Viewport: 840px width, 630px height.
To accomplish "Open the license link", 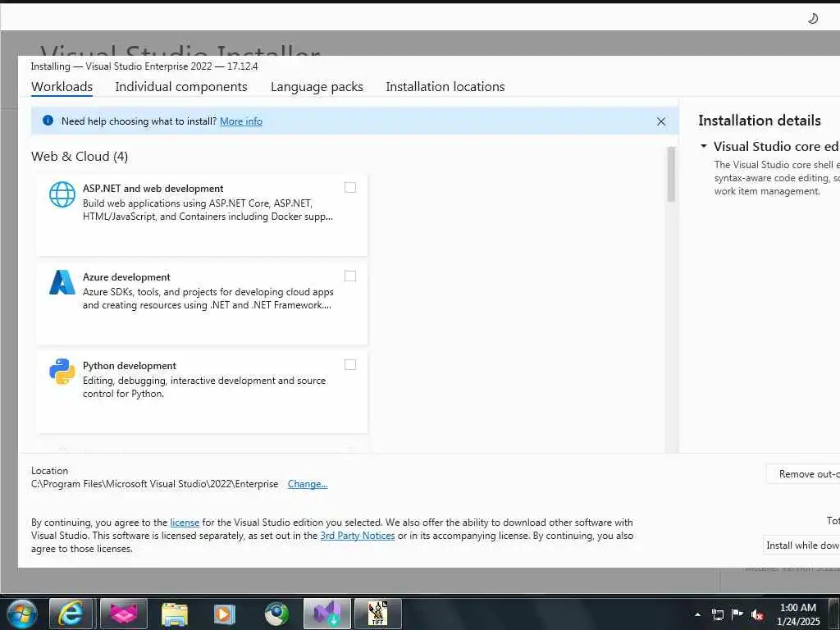I will pyautogui.click(x=185, y=523).
